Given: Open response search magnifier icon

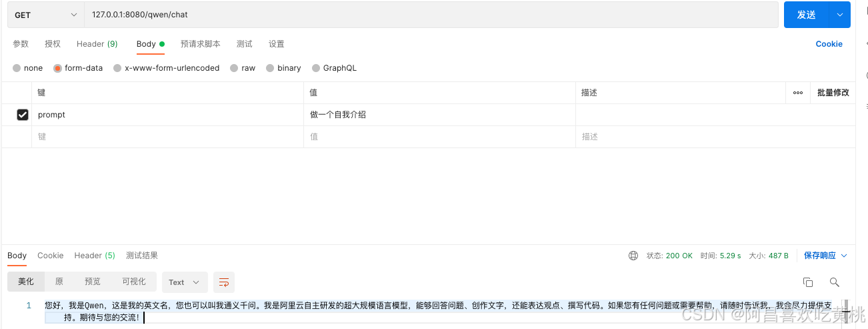Looking at the screenshot, I should click(834, 282).
